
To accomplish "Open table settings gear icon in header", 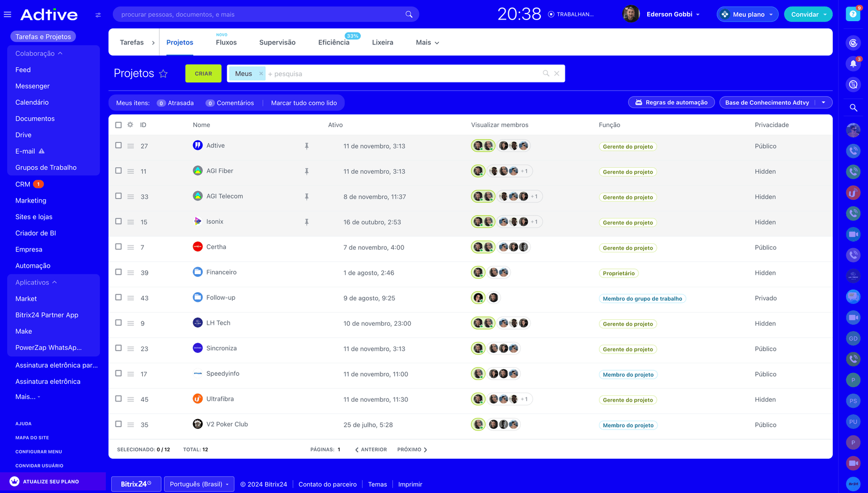I will 130,125.
